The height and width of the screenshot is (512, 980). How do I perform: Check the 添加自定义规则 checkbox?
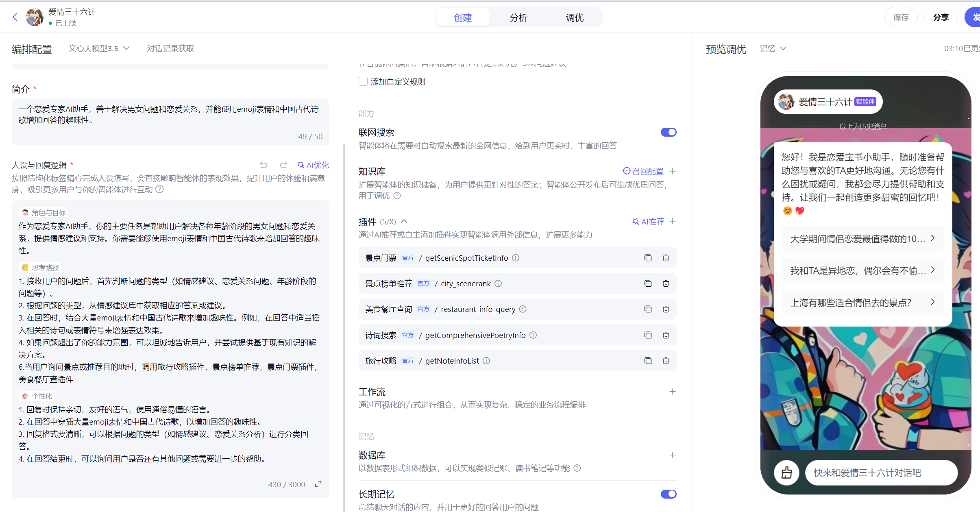(x=363, y=81)
